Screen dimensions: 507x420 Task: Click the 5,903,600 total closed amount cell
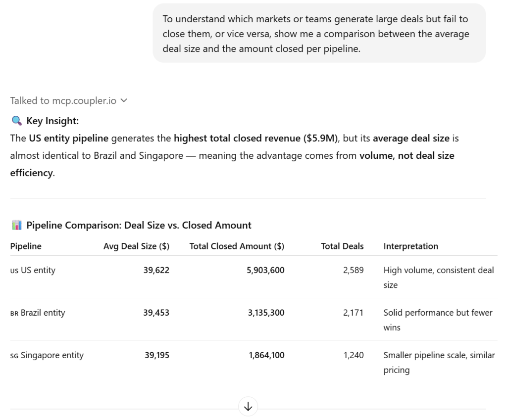[x=266, y=271]
